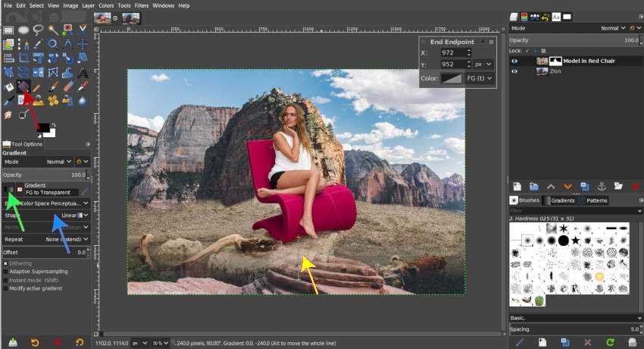Click the foreground black color swatch
The height and width of the screenshot is (349, 644).
pyautogui.click(x=43, y=127)
